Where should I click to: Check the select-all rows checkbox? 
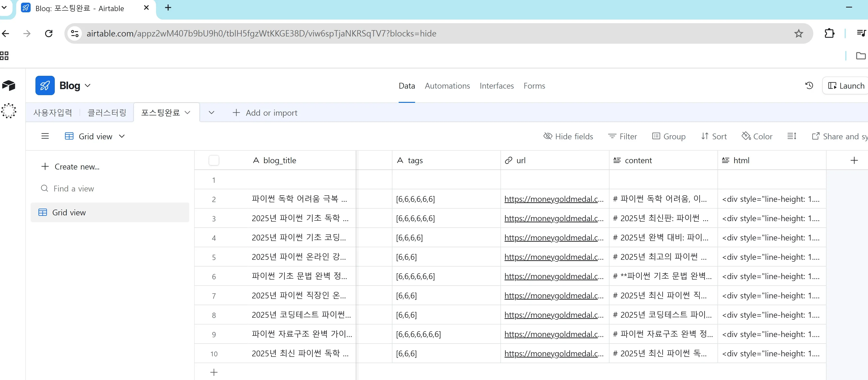pos(214,161)
